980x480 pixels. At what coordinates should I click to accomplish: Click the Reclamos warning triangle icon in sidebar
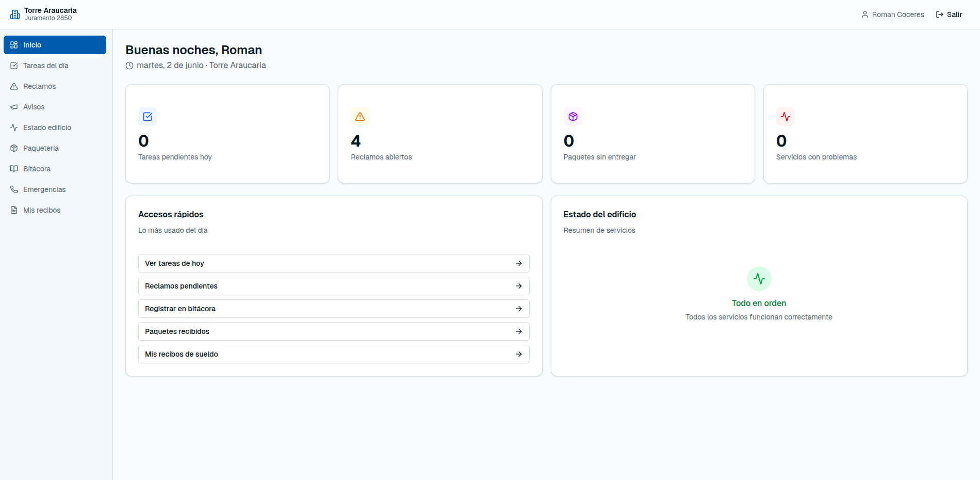pyautogui.click(x=14, y=86)
